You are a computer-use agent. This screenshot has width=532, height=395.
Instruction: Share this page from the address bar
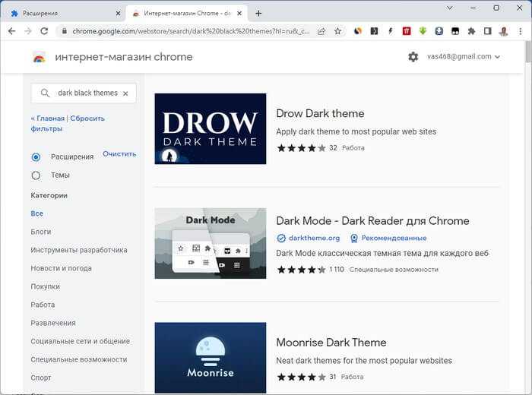(321, 31)
